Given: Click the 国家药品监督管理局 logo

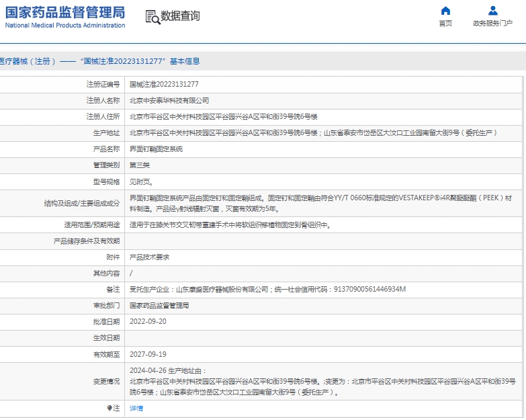Looking at the screenshot, I should (65, 12).
